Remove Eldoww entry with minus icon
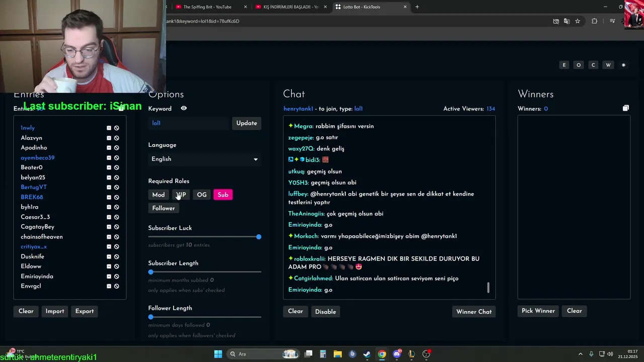 [x=109, y=266]
